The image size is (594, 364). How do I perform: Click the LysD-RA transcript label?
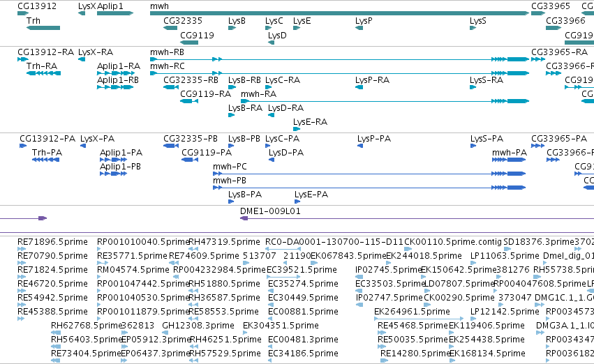(x=285, y=108)
